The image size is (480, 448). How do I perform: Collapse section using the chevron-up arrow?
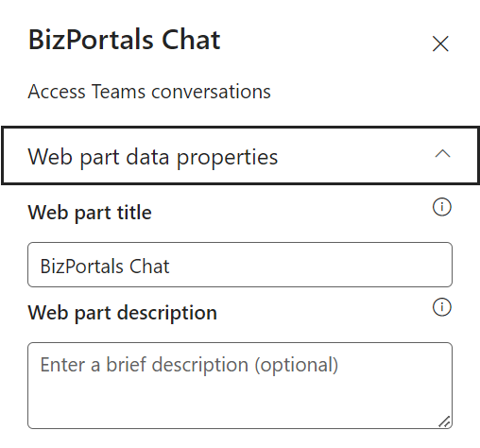pyautogui.click(x=442, y=154)
